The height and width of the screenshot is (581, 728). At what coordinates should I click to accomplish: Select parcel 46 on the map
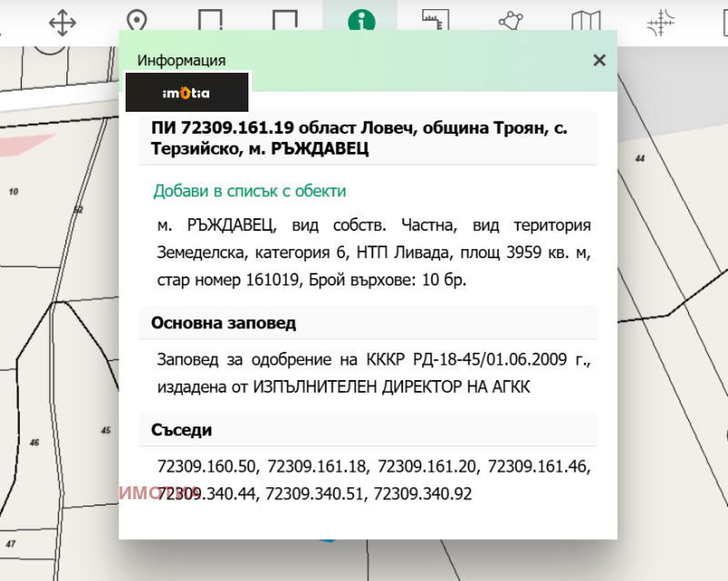[x=35, y=443]
